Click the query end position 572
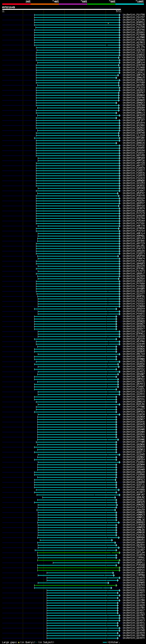 [x=118, y=11]
